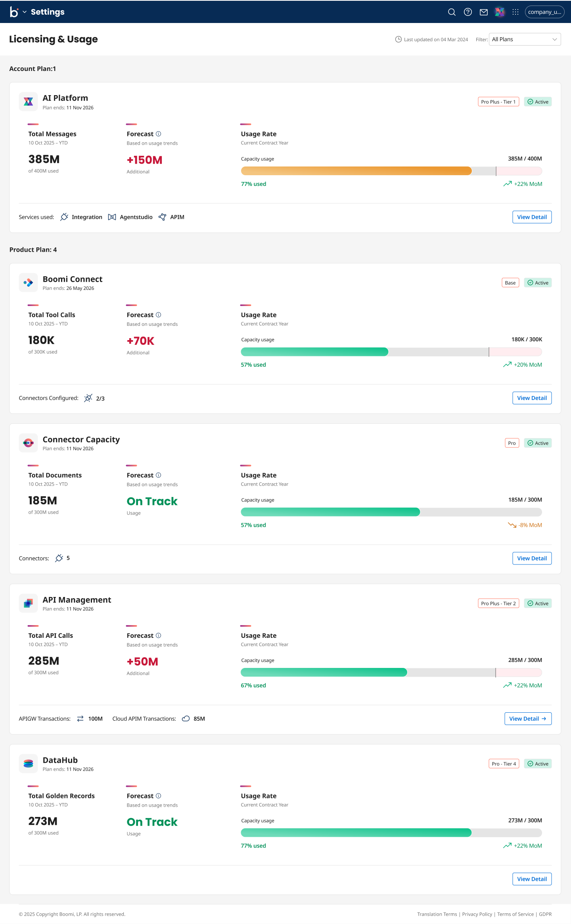Open View Detail for AI Platform
Viewport: 571px width, 924px height.
[532, 217]
